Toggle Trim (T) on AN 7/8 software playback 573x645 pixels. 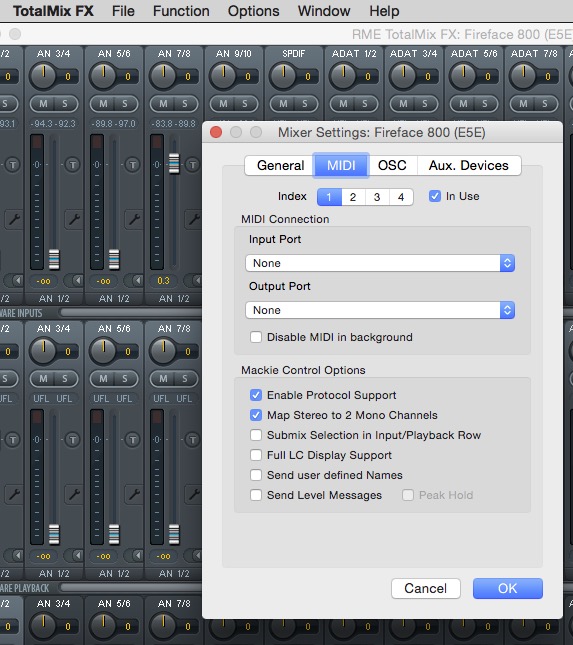tap(193, 440)
